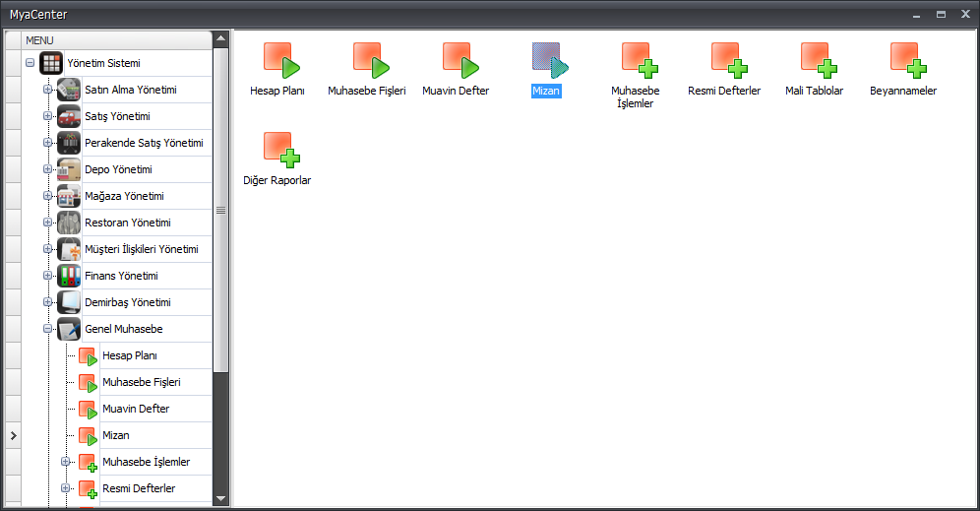Select Yönetim Sistemi label in tree
980x511 pixels.
103,63
